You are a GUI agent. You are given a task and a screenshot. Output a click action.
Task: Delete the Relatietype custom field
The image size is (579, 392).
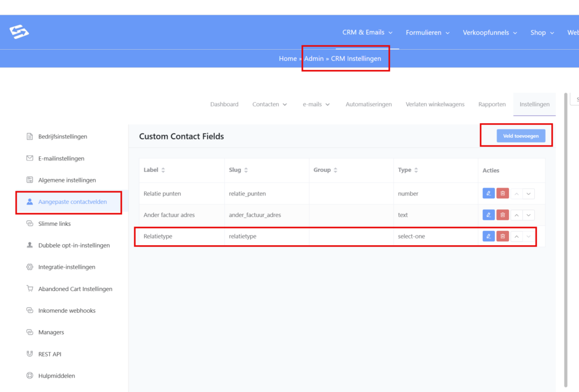503,237
